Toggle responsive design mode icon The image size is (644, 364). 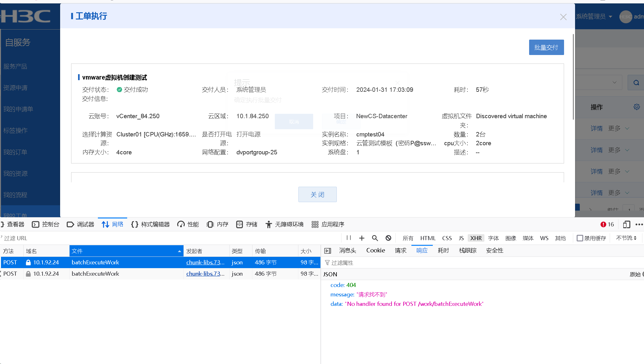point(626,224)
